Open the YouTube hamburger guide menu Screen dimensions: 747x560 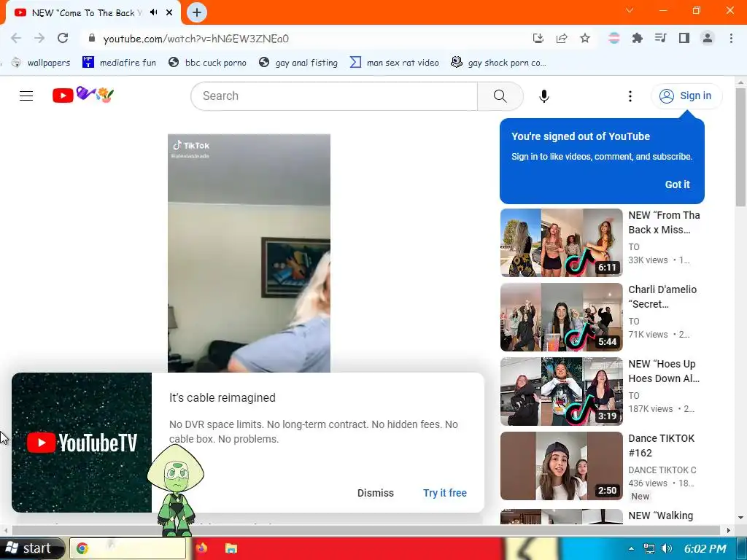26,96
